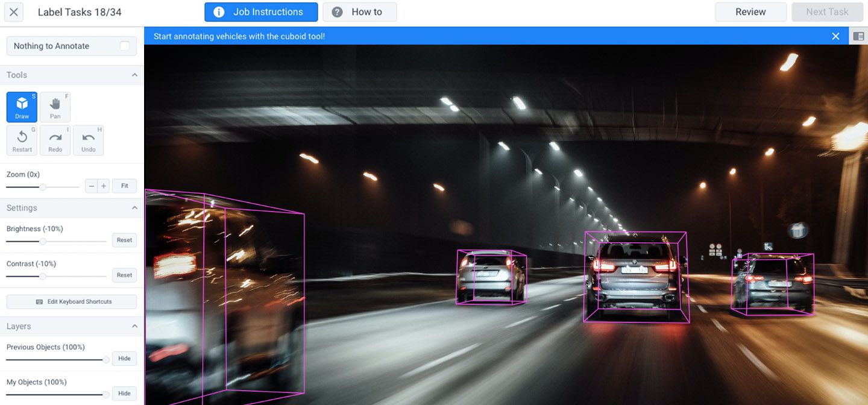Collapse the Layers section
The width and height of the screenshot is (868, 405).
click(136, 326)
